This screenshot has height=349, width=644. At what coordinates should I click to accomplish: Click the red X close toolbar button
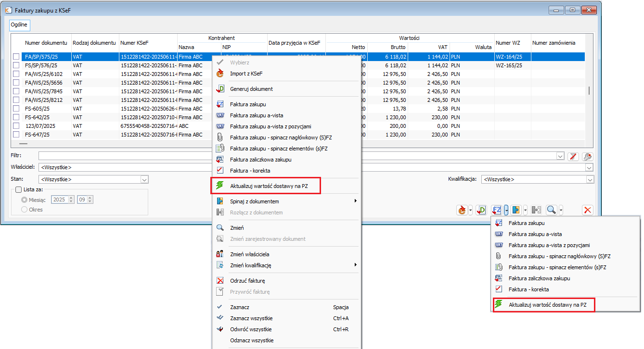click(587, 210)
